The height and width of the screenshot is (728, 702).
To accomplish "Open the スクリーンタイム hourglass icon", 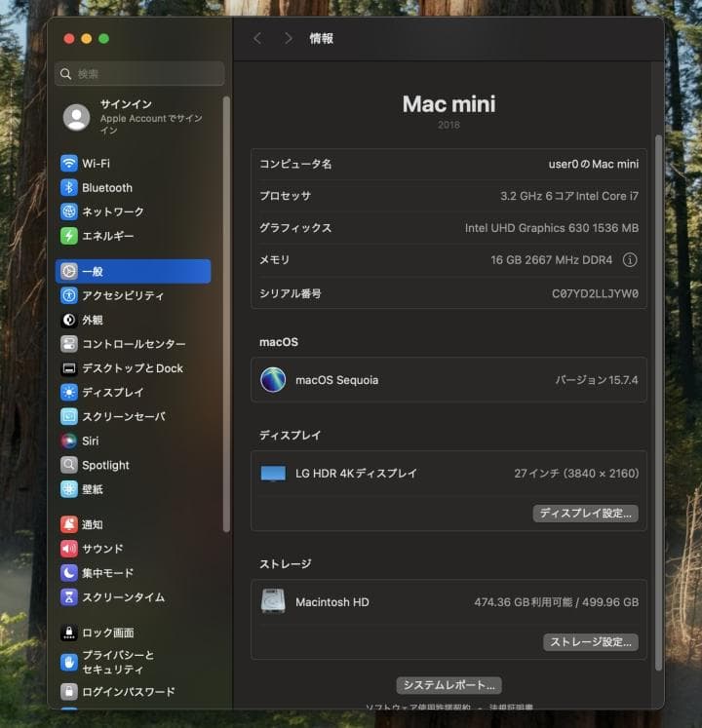I will 69,597.
